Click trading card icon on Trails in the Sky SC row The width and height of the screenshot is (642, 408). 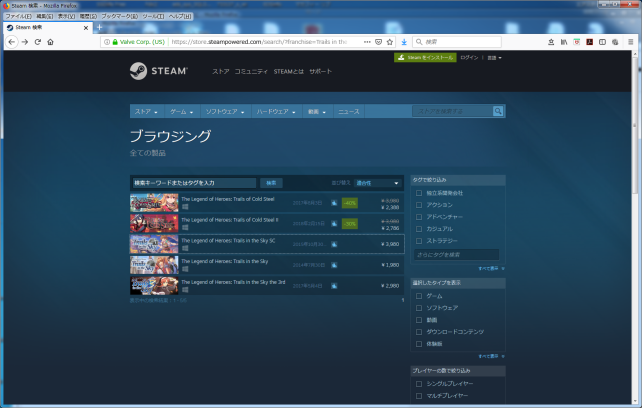pyautogui.click(x=334, y=244)
